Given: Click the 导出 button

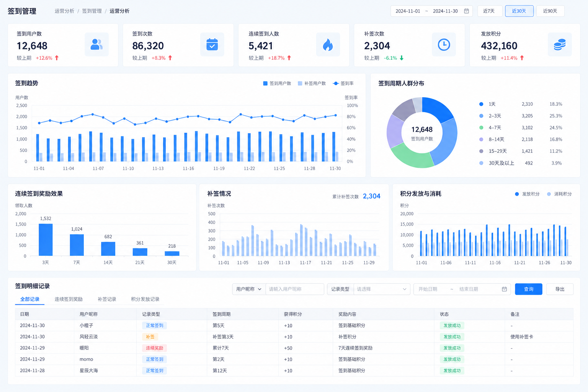Looking at the screenshot, I should pyautogui.click(x=560, y=289).
